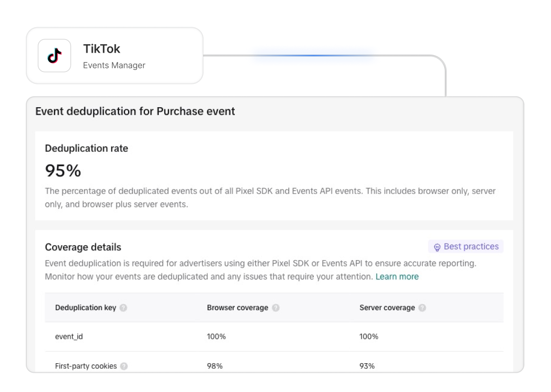Open the Best practices lightbulb icon

coord(437,247)
